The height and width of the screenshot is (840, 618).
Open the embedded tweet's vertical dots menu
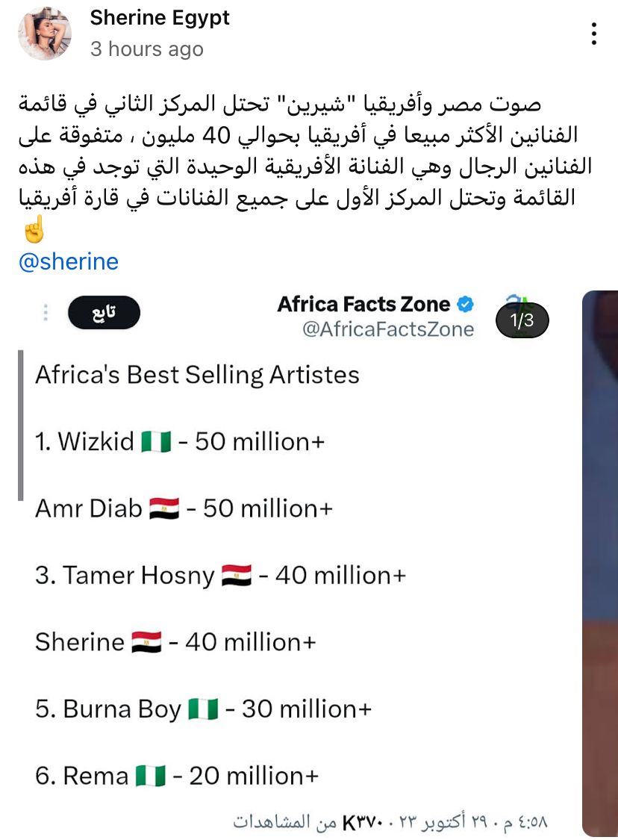(x=46, y=312)
